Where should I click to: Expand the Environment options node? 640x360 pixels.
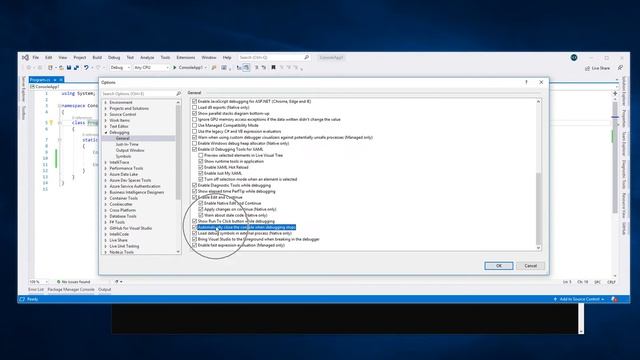pos(106,102)
